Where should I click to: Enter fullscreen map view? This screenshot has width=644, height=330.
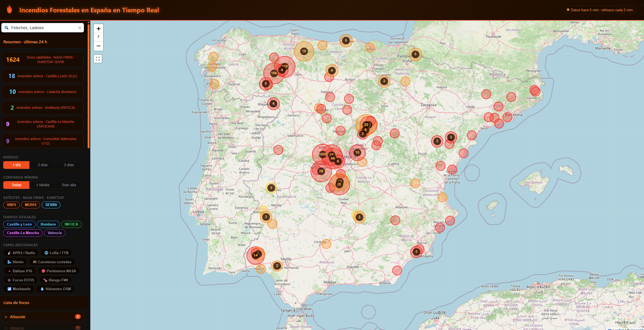[98, 59]
